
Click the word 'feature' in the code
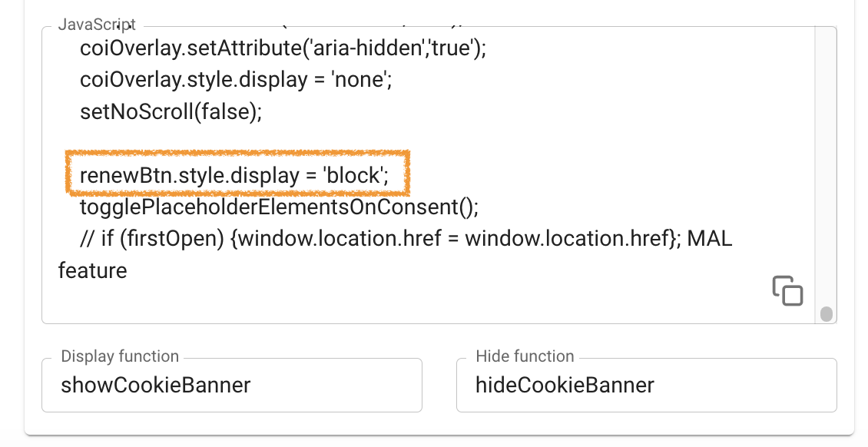coord(91,270)
